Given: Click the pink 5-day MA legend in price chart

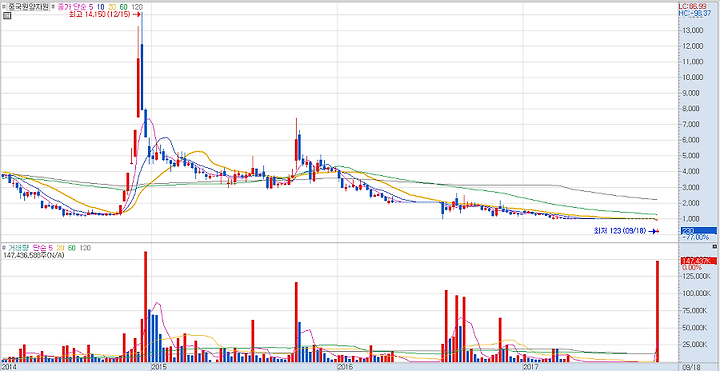Looking at the screenshot, I should [x=91, y=7].
